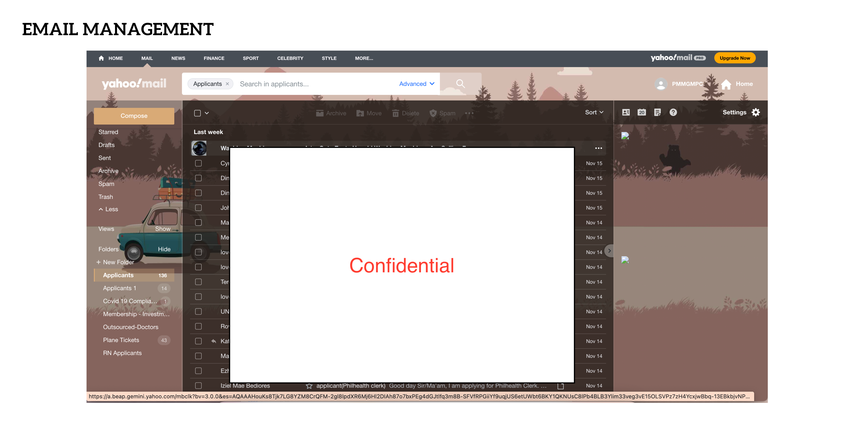Open the FINANCE tab in top navigation
The image size is (868, 434).
[x=214, y=58]
